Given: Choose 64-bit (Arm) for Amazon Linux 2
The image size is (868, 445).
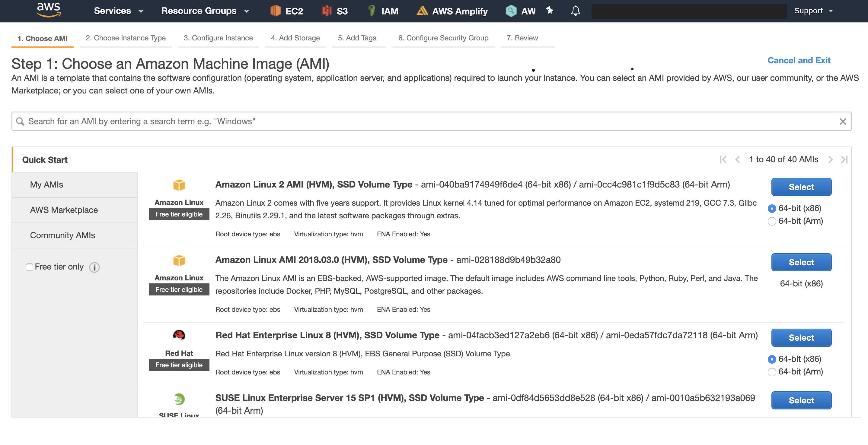Looking at the screenshot, I should pos(772,221).
